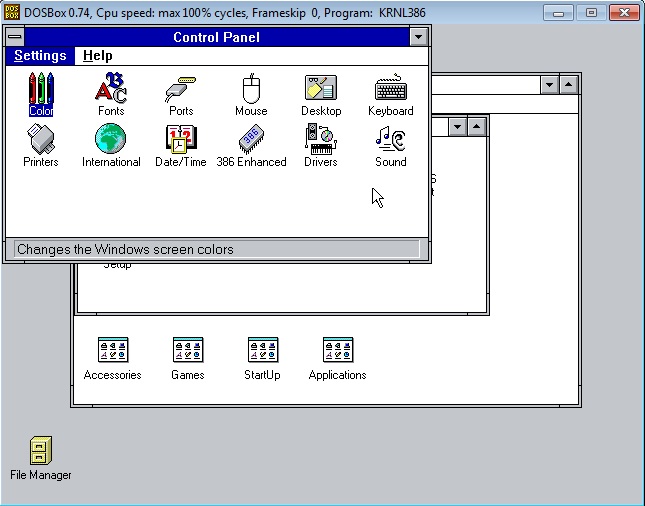The image size is (645, 506).
Task: Open the Control Panel system menu box
Action: (x=15, y=37)
